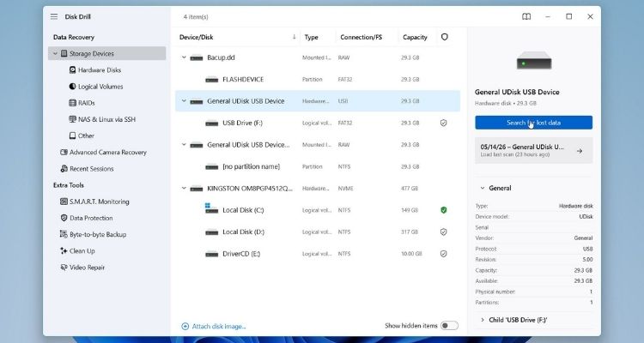Click the 4 item(s) count text
The height and width of the screenshot is (343, 644).
pos(196,17)
